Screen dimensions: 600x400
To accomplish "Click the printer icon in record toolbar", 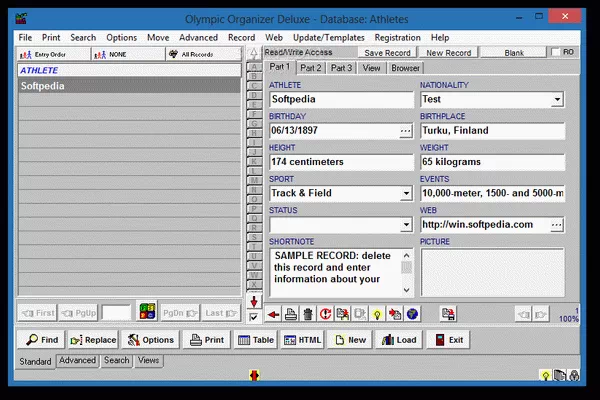I will [x=291, y=315].
